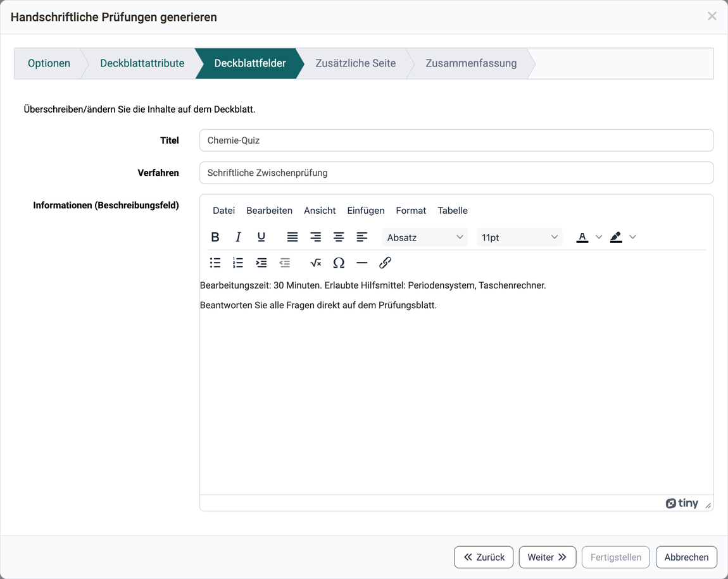The width and height of the screenshot is (728, 579).
Task: Apply text color with the A icon
Action: click(582, 237)
